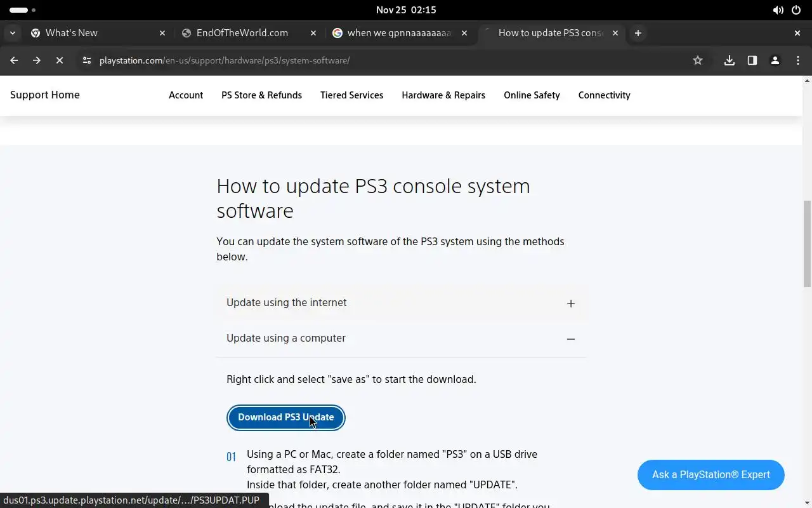Image resolution: width=812 pixels, height=508 pixels.
Task: Close the How to update PS3 tab
Action: pyautogui.click(x=615, y=33)
